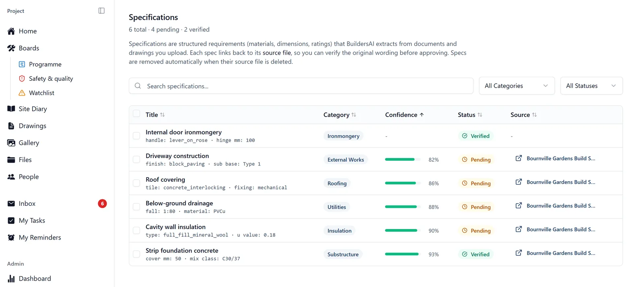The height and width of the screenshot is (287, 644).
Task: Collapse the sidebar panel icon
Action: pyautogui.click(x=101, y=11)
